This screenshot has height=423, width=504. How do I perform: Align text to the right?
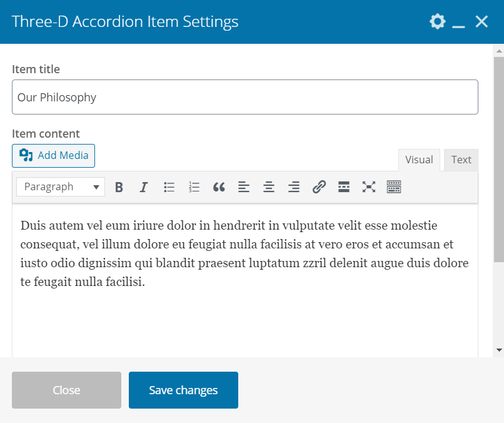click(294, 186)
